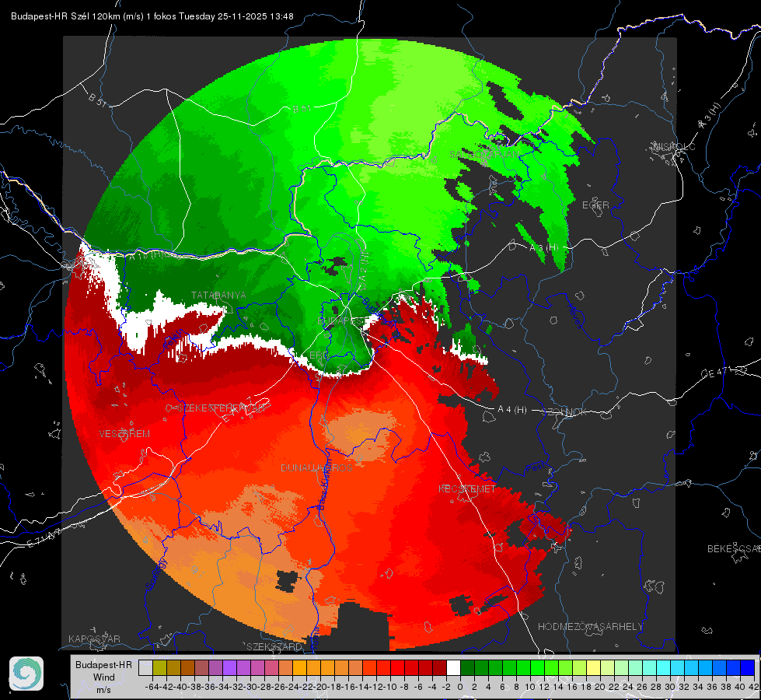Click the cyan legend swatch between 28 and 30
Screen dimensions: 761x700
[664, 667]
